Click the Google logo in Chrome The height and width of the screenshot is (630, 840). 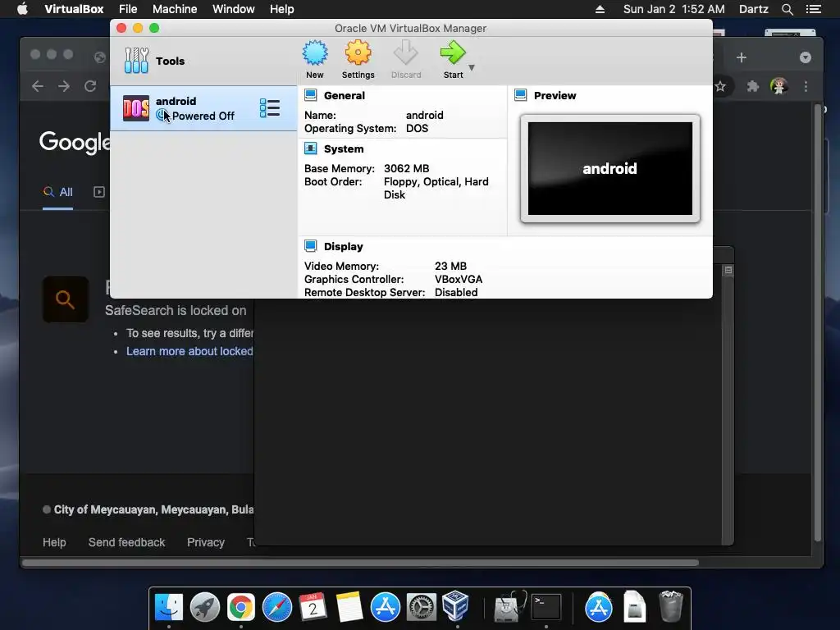click(x=75, y=142)
